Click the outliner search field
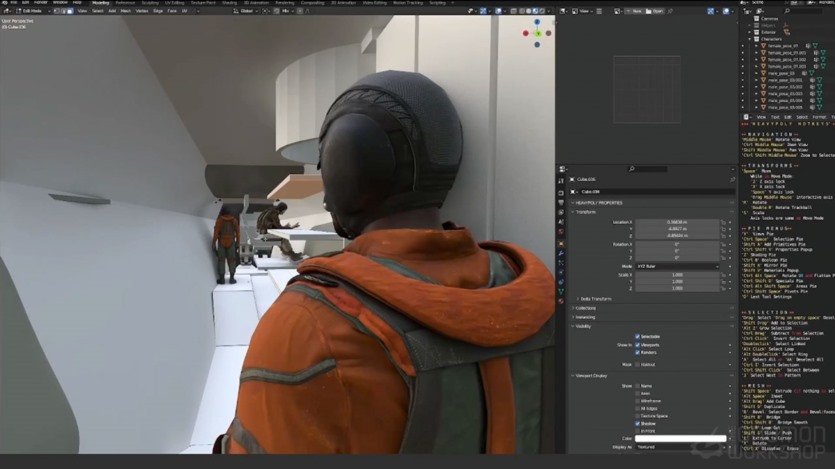Screen dimensions: 835x469 [804, 11]
